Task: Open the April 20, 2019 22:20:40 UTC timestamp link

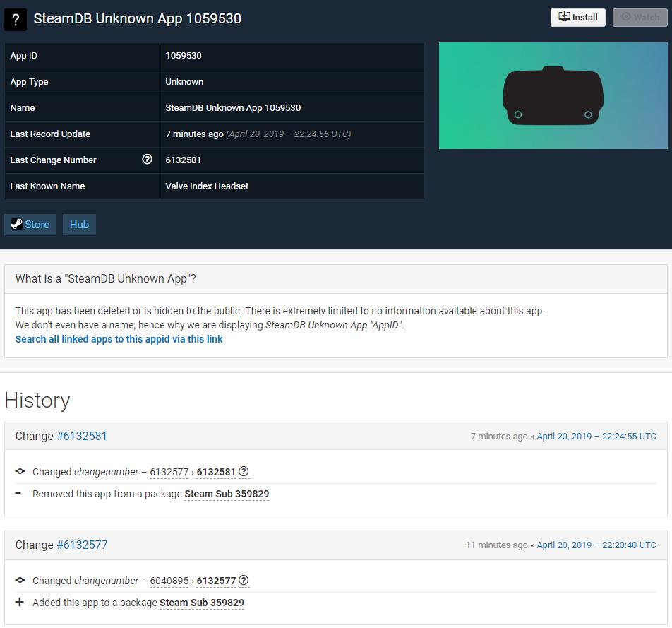Action: tap(596, 545)
